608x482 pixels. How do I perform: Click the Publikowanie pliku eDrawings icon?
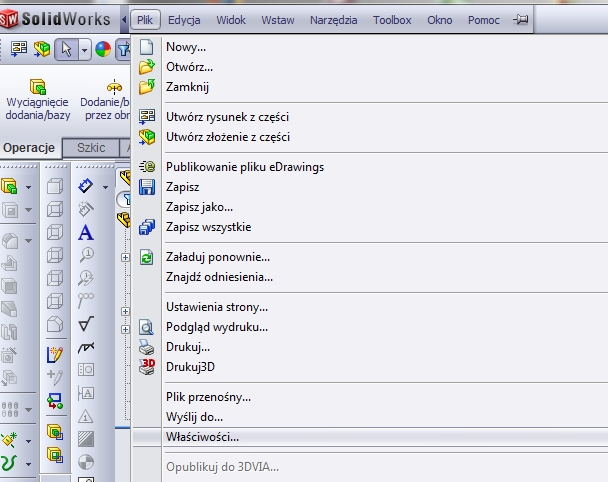[147, 167]
